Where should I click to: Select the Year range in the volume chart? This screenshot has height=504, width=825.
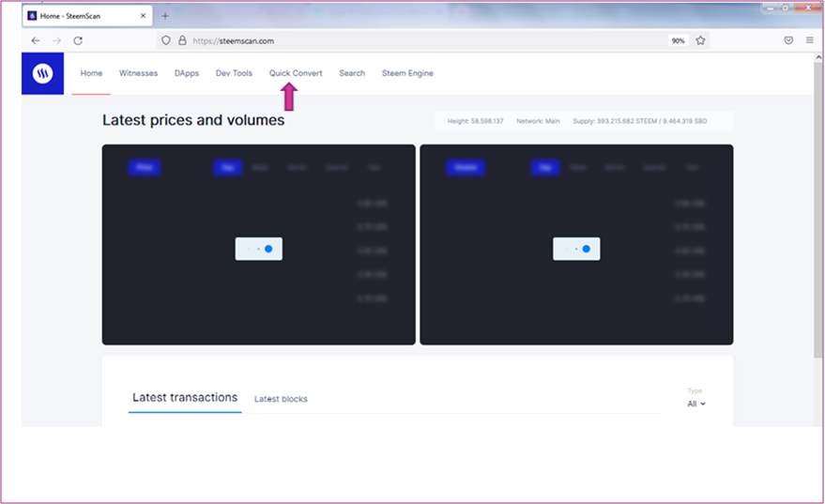(x=692, y=167)
